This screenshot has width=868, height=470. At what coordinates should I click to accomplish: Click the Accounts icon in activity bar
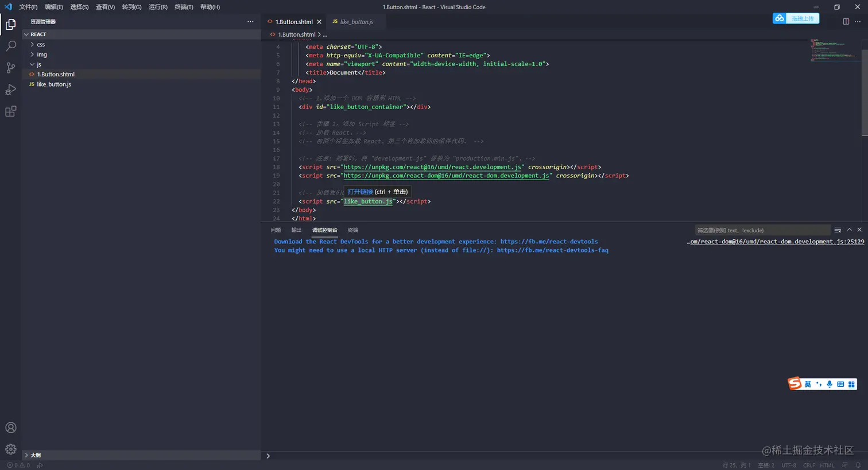[x=10, y=428]
